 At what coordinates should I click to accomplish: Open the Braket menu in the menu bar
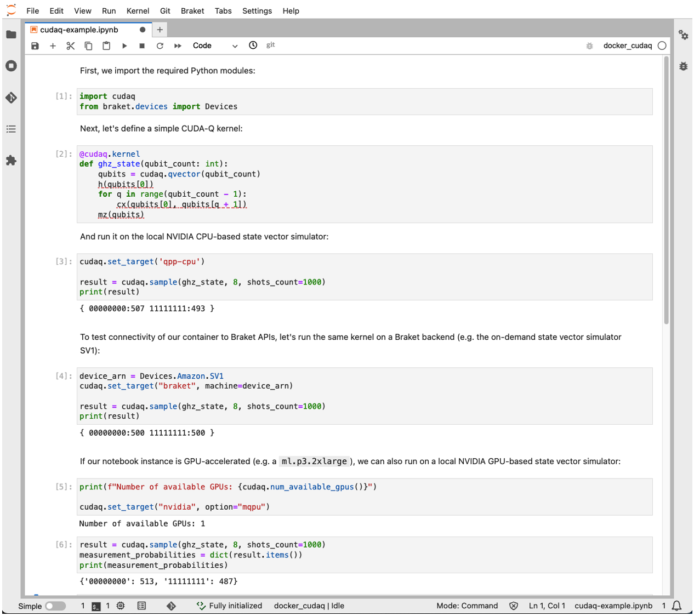tap(192, 10)
